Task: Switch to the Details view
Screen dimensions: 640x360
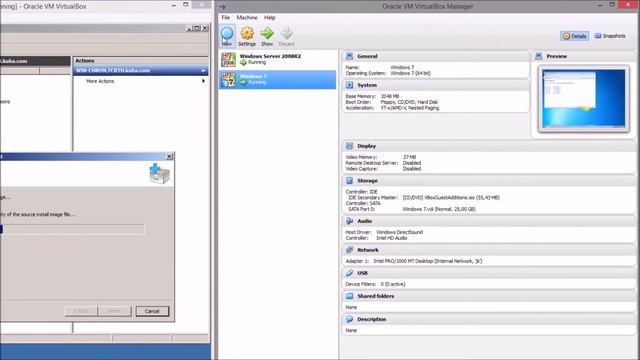Action: [x=574, y=36]
